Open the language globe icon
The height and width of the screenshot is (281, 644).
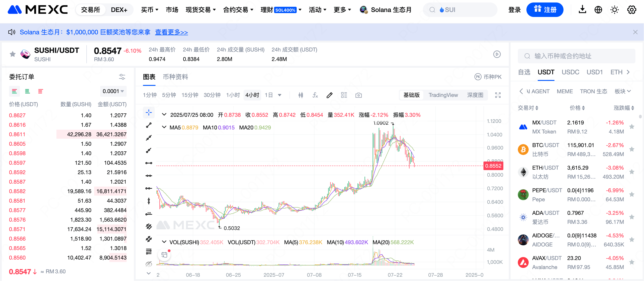click(598, 10)
